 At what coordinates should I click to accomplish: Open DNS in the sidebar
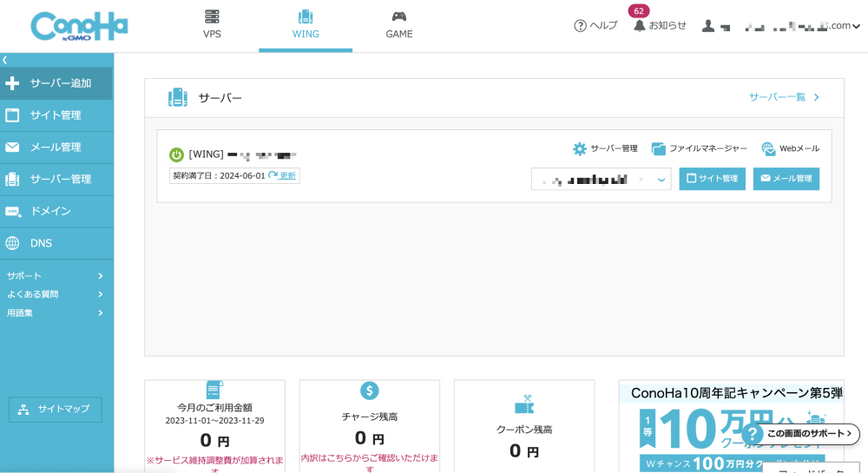coord(56,243)
